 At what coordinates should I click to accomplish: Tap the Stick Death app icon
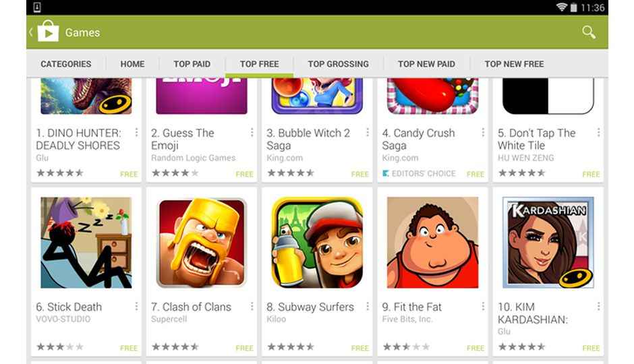click(x=86, y=243)
